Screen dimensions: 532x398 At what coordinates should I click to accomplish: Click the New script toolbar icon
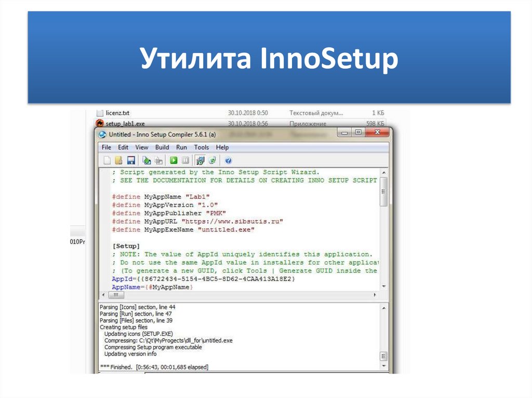(x=107, y=160)
